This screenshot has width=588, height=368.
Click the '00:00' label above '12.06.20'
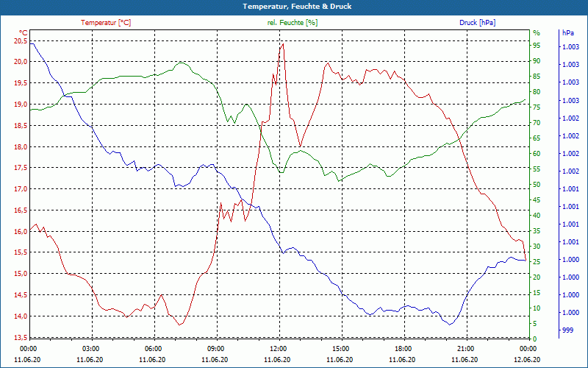tap(528, 348)
